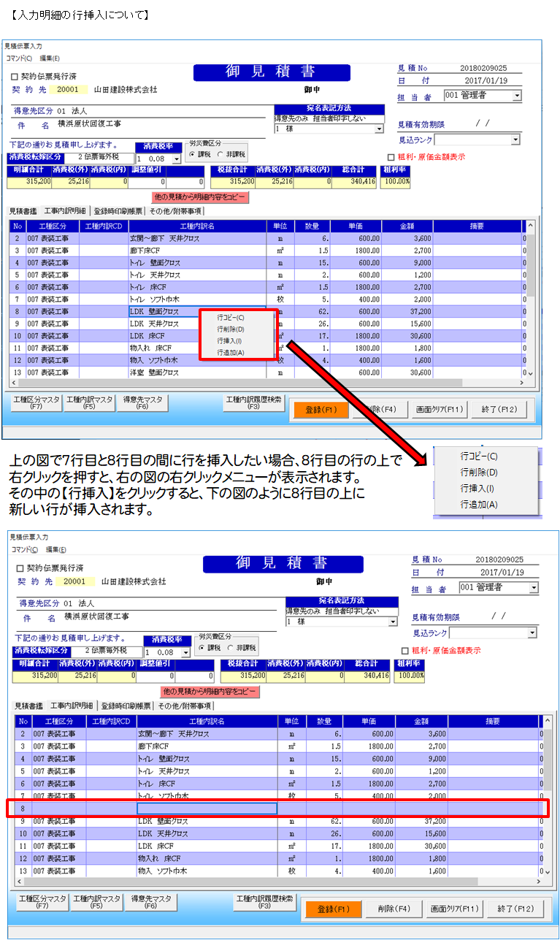Image resolution: width=560 pixels, height=940 pixels.
Task: Select the 非課税 radio button in upper window
Action: click(220, 155)
